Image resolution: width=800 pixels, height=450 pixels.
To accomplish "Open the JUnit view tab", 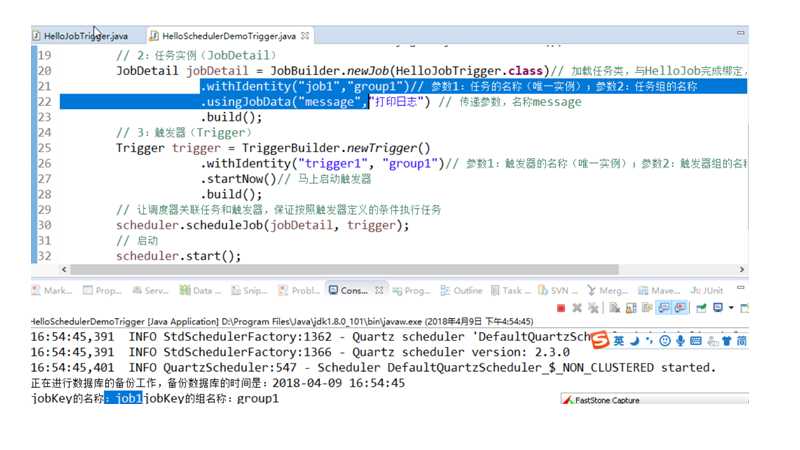I will pyautogui.click(x=707, y=290).
